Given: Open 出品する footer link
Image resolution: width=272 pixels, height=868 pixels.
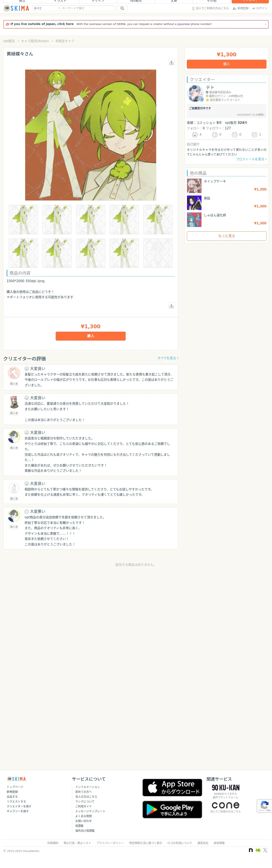Looking at the screenshot, I should coord(12,796).
